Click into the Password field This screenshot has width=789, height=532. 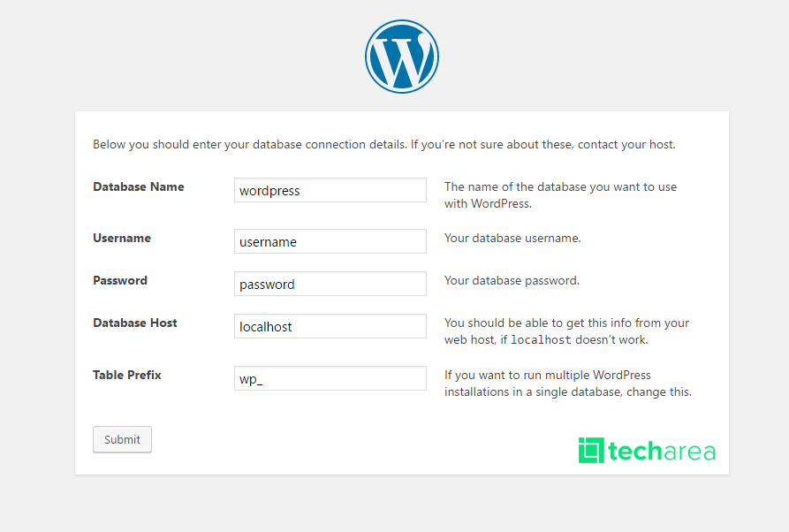(330, 284)
